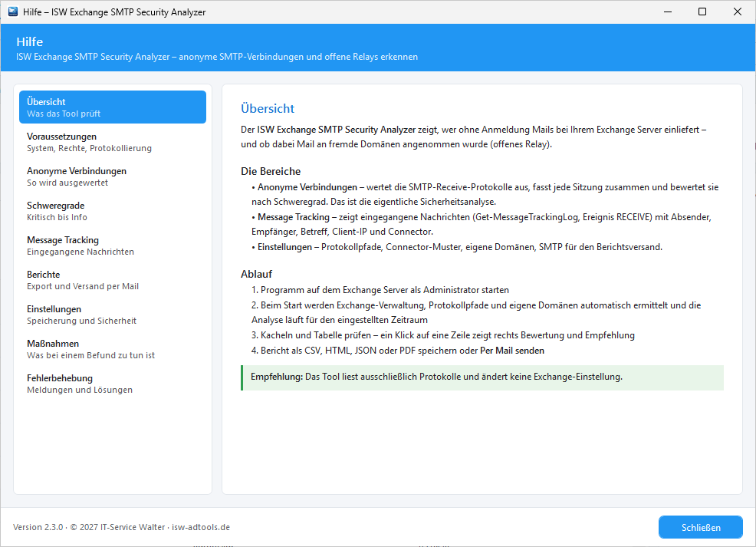Click the step starting 'Beim Start werden Exchange-Verwaltung'
Viewport: 756px width, 547px height.
tap(476, 312)
